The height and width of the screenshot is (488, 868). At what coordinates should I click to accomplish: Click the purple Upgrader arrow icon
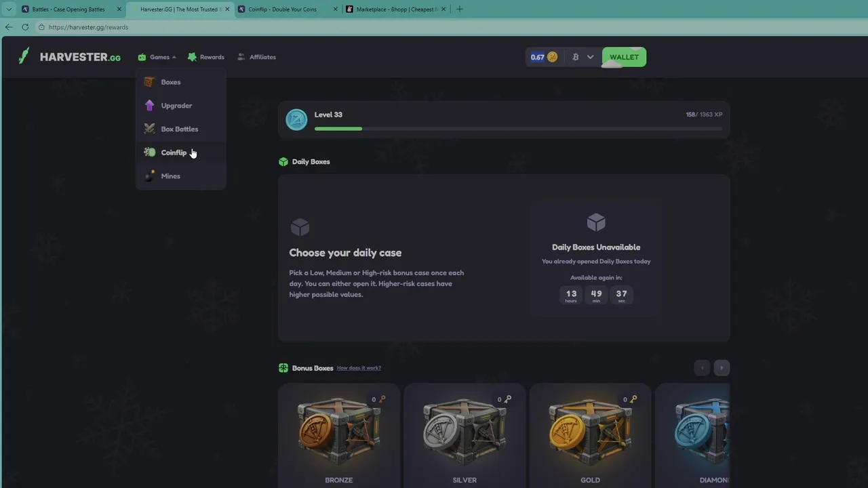click(x=149, y=106)
